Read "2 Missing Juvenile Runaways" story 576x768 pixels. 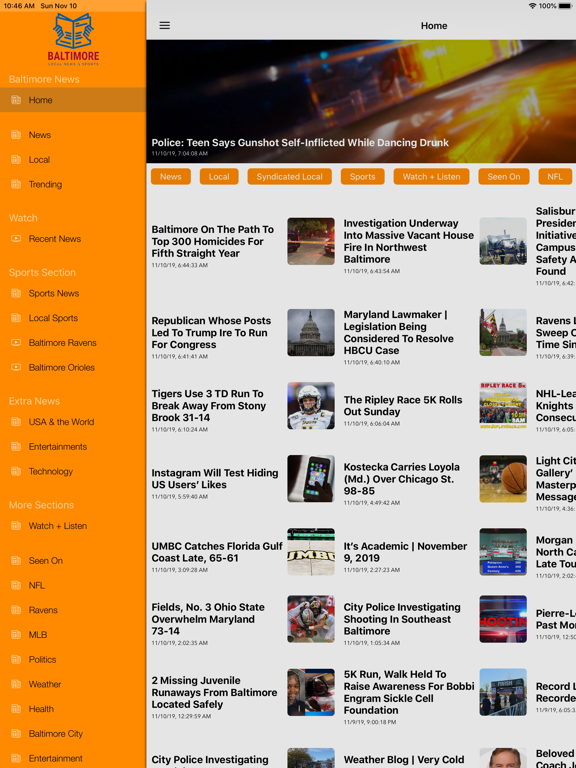[214, 693]
